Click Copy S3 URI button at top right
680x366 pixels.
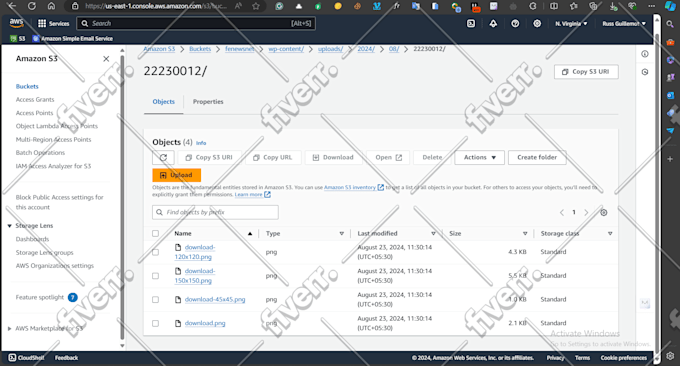(586, 72)
